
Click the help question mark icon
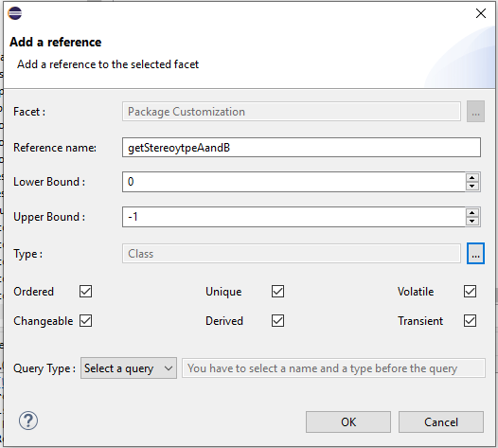pos(28,421)
